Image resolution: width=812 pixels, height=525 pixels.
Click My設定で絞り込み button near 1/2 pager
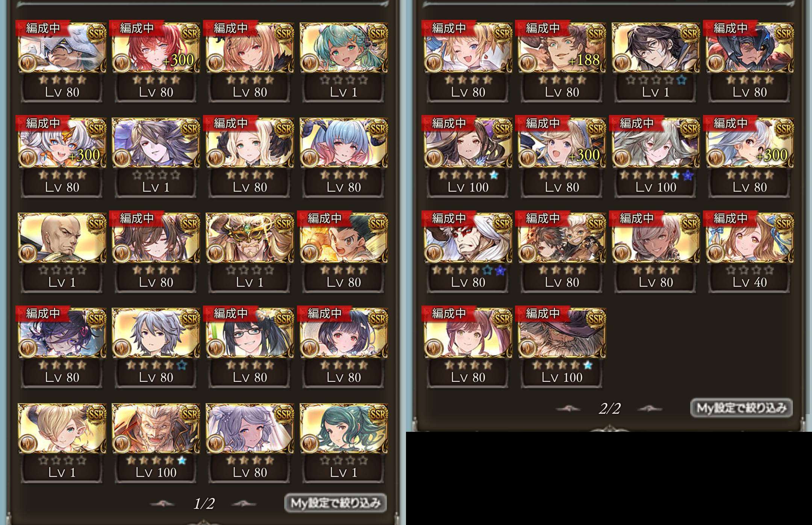pos(336,503)
